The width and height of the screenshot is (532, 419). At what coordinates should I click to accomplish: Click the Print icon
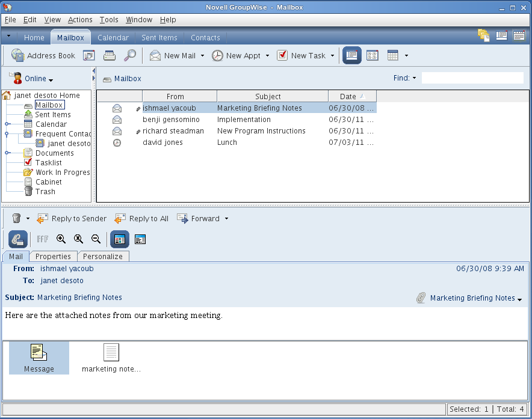pyautogui.click(x=109, y=55)
